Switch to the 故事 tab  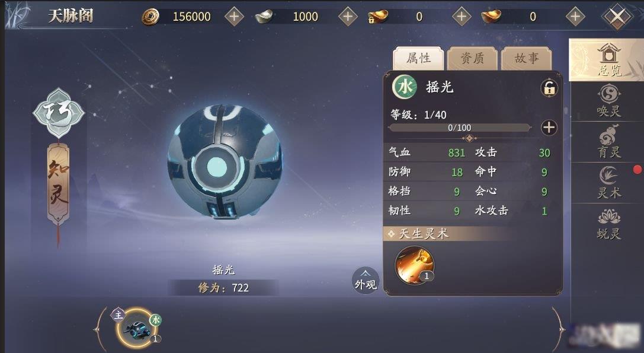[527, 58]
